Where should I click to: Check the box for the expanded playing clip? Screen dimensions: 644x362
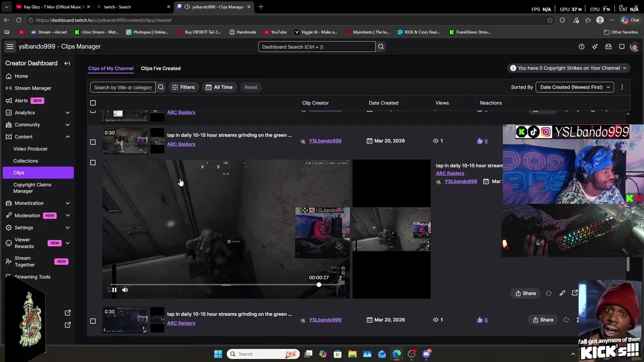coord(93,162)
